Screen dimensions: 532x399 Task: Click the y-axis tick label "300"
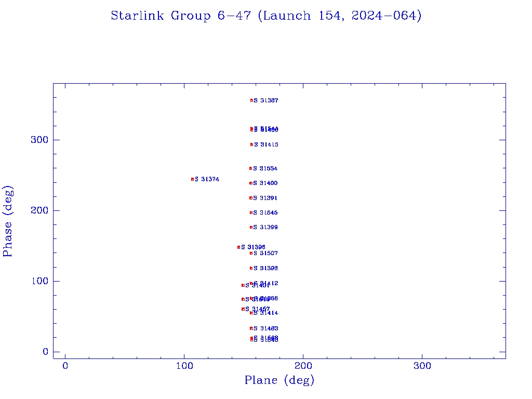click(x=39, y=140)
